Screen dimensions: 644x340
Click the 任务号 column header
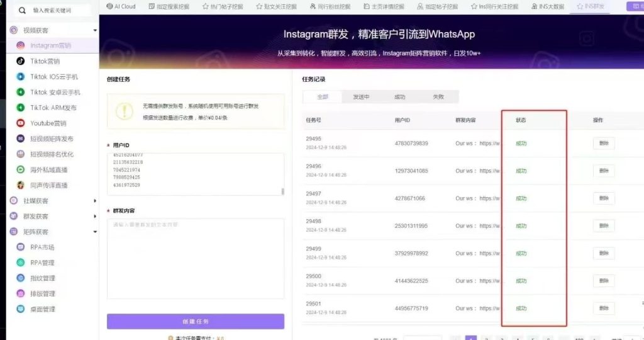tap(313, 120)
